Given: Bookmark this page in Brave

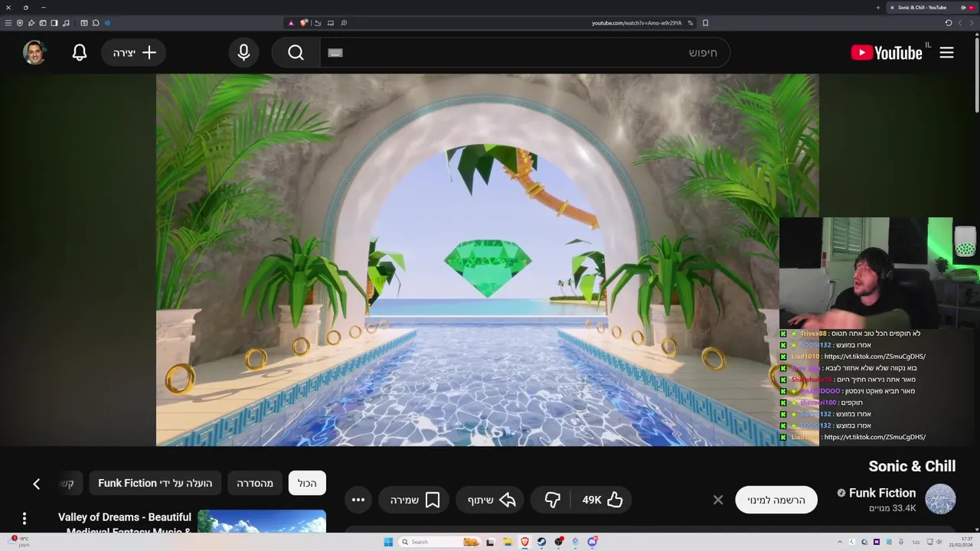Looking at the screenshot, I should [x=705, y=23].
